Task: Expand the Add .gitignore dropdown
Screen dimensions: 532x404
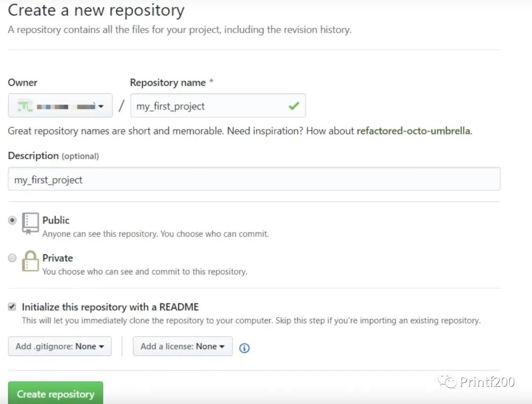Action: 60,346
